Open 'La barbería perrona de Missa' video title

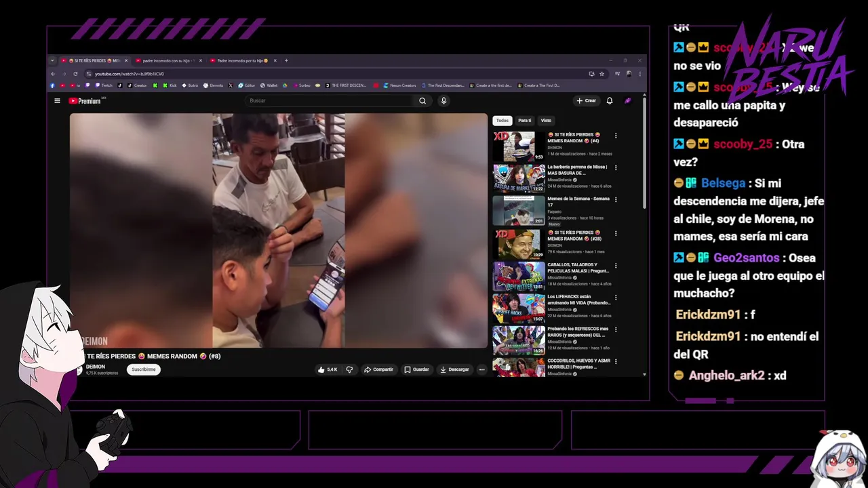point(577,169)
